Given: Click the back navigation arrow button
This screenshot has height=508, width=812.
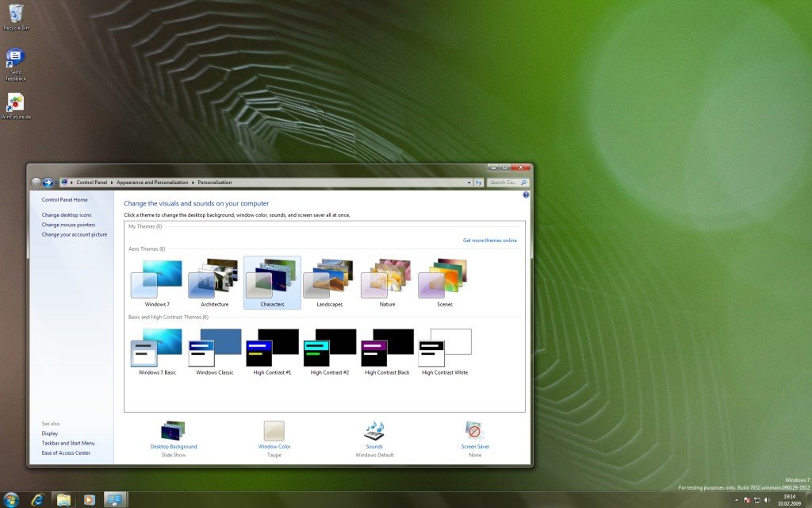Looking at the screenshot, I should [x=36, y=183].
